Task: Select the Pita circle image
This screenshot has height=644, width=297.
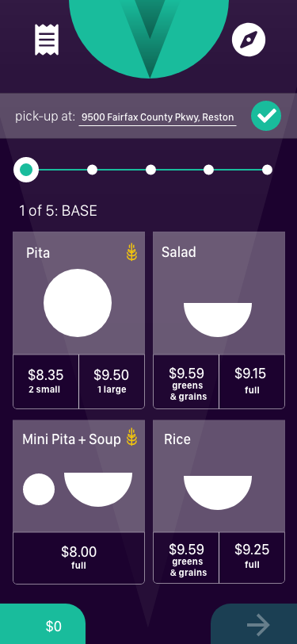Action: pyautogui.click(x=78, y=303)
